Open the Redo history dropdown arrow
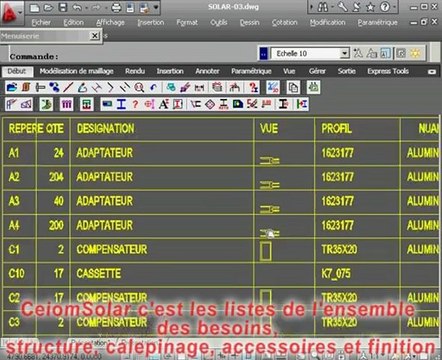The width and height of the screenshot is (442, 360). (x=105, y=8)
